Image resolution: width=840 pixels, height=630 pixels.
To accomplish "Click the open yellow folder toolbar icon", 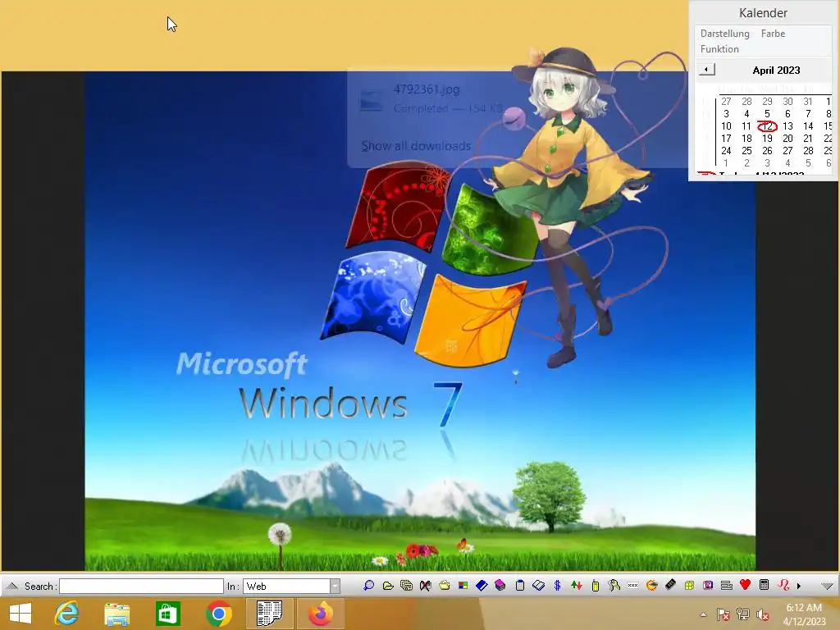I will 388,586.
